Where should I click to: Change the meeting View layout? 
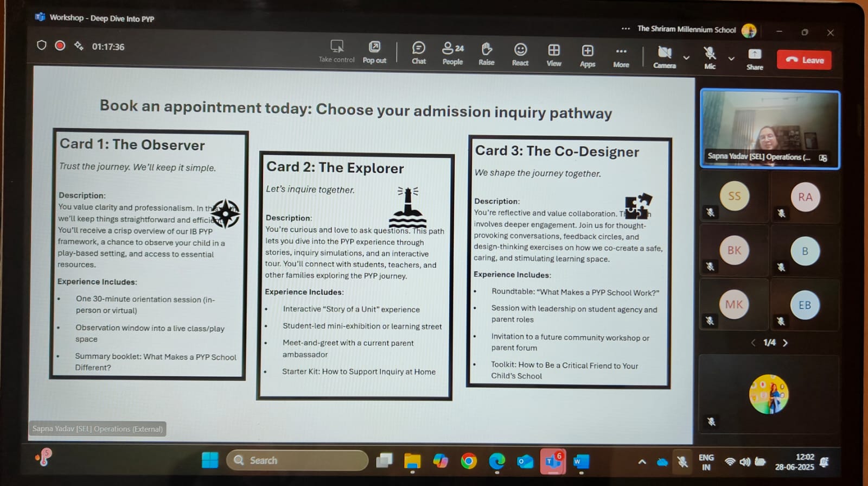click(554, 55)
